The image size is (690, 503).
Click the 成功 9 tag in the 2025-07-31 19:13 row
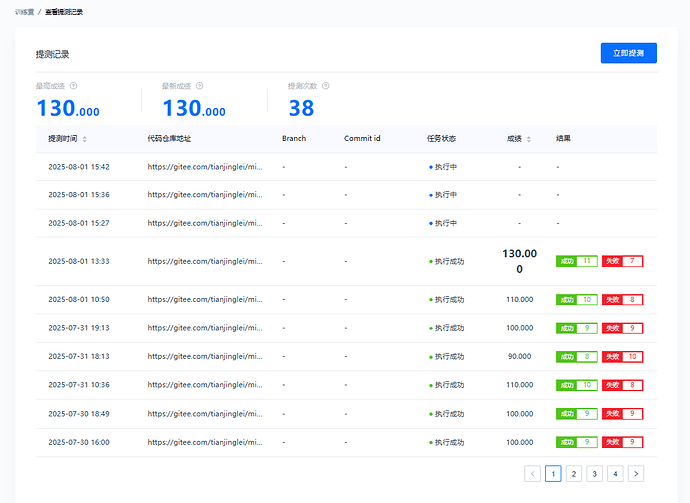tap(576, 328)
